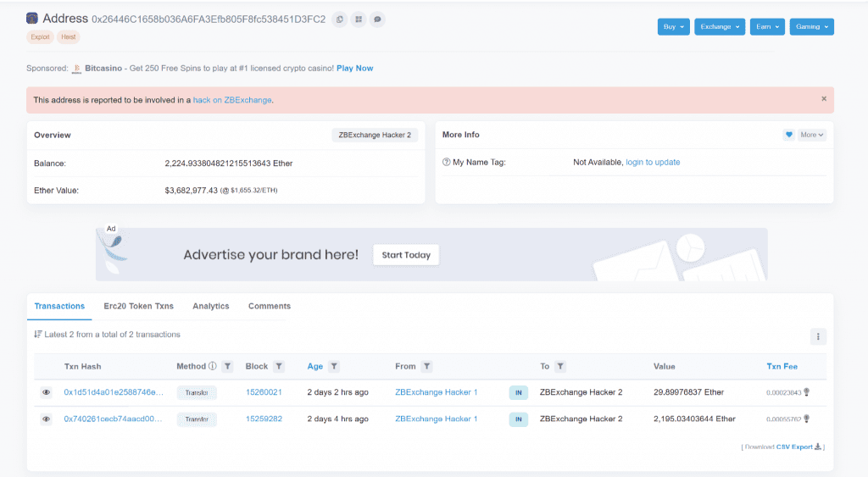Image resolution: width=868 pixels, height=477 pixels.
Task: Open the Comments tab
Action: coord(269,306)
